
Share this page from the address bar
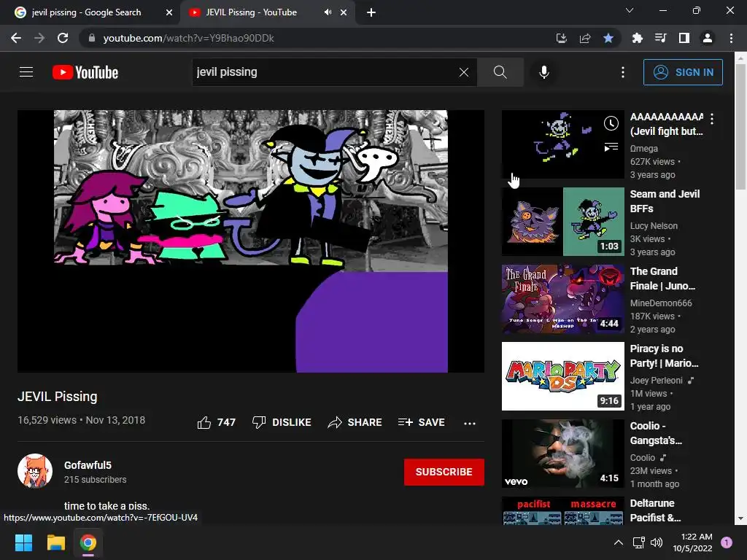(585, 38)
